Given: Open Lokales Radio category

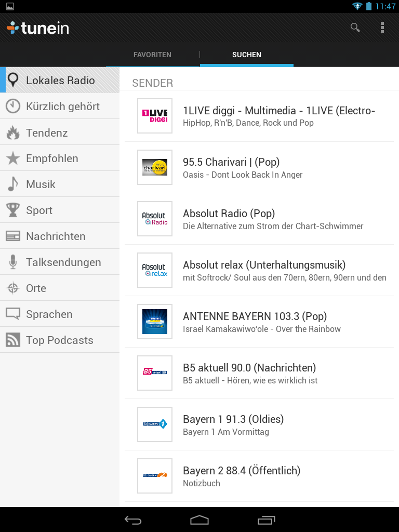Looking at the screenshot, I should tap(60, 80).
